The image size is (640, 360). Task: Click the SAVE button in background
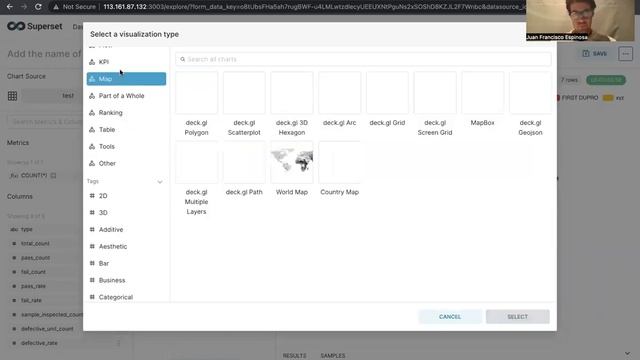click(x=595, y=53)
